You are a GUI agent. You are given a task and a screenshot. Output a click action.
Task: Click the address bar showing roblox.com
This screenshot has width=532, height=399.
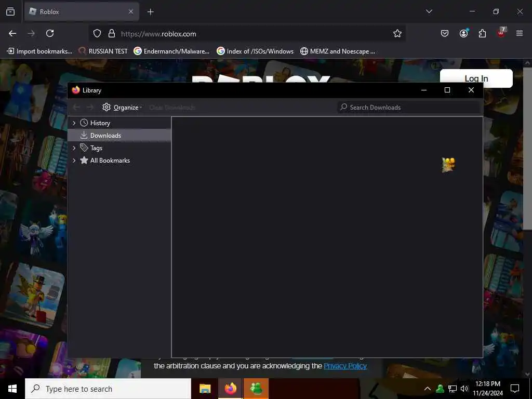point(247,34)
